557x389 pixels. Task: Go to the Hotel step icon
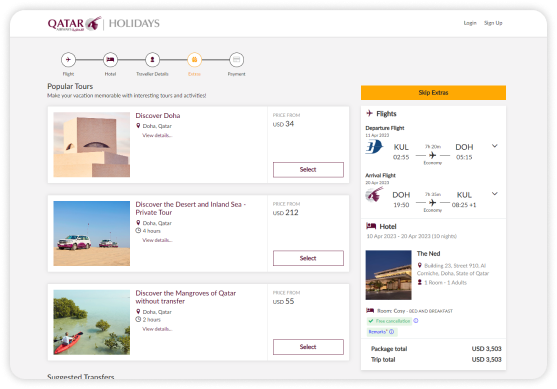point(110,60)
